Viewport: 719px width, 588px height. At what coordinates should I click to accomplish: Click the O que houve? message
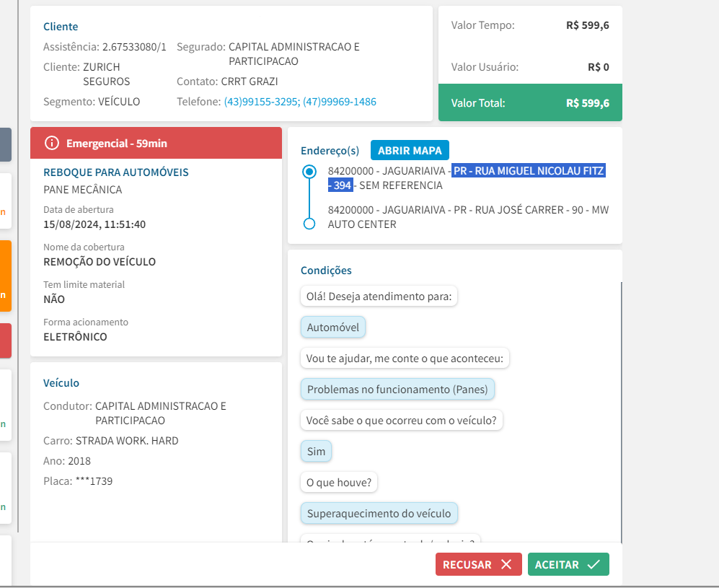[x=339, y=483]
